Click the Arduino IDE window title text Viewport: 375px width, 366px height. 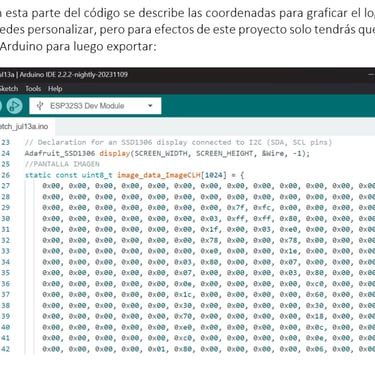point(64,75)
